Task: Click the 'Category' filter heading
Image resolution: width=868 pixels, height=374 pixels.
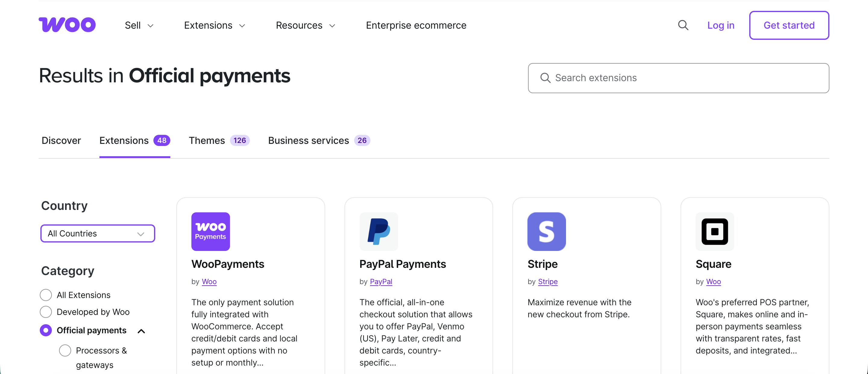Action: (68, 271)
